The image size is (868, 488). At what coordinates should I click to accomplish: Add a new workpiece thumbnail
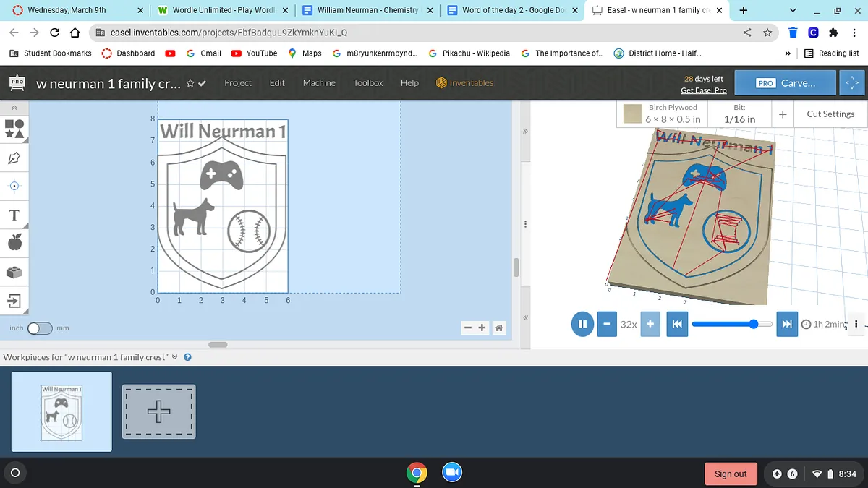pyautogui.click(x=158, y=411)
